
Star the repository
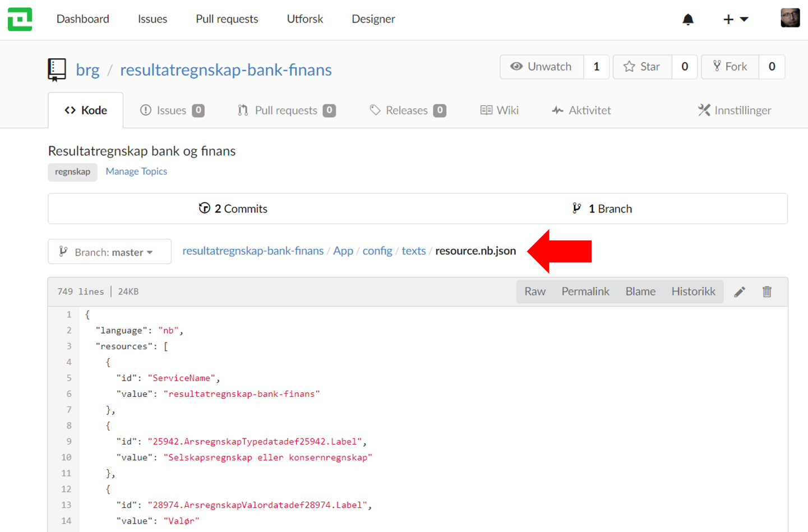[x=643, y=67]
